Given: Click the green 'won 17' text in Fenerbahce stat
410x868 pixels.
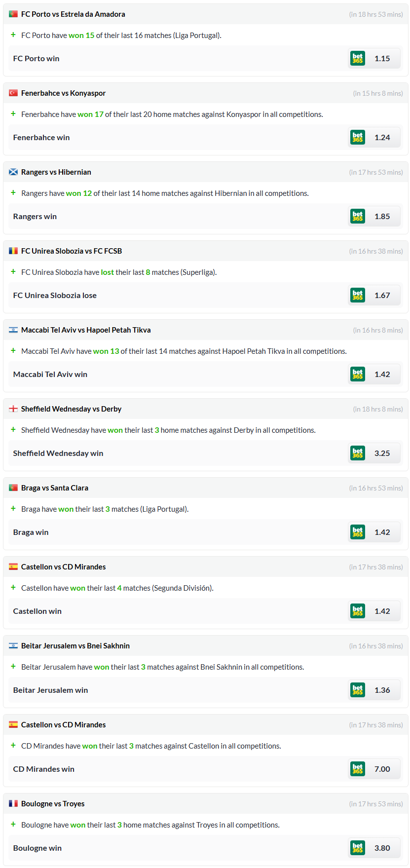Looking at the screenshot, I should pyautogui.click(x=90, y=114).
